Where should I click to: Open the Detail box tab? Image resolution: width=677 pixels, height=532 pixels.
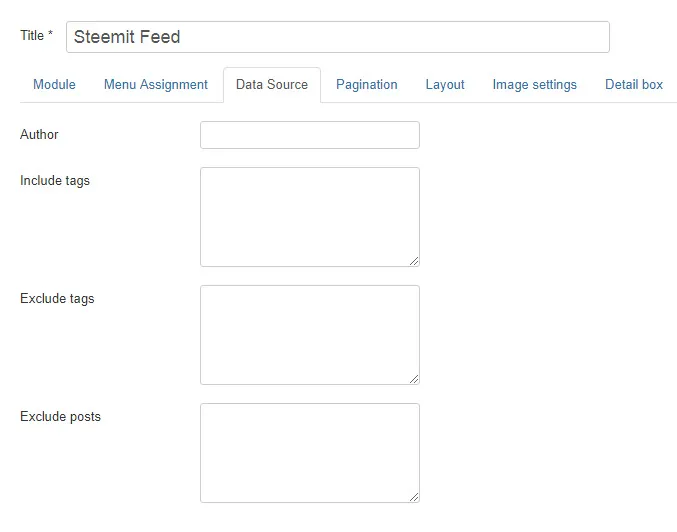[x=634, y=85]
